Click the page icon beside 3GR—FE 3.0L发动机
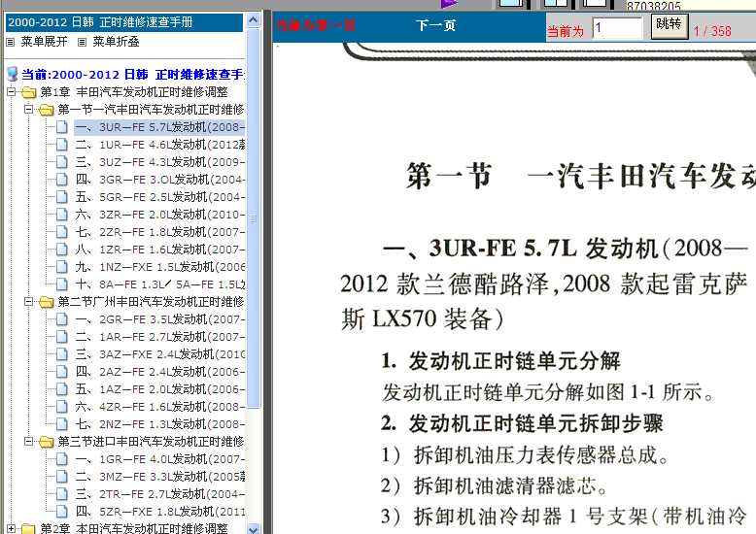756x534 pixels. tap(62, 180)
